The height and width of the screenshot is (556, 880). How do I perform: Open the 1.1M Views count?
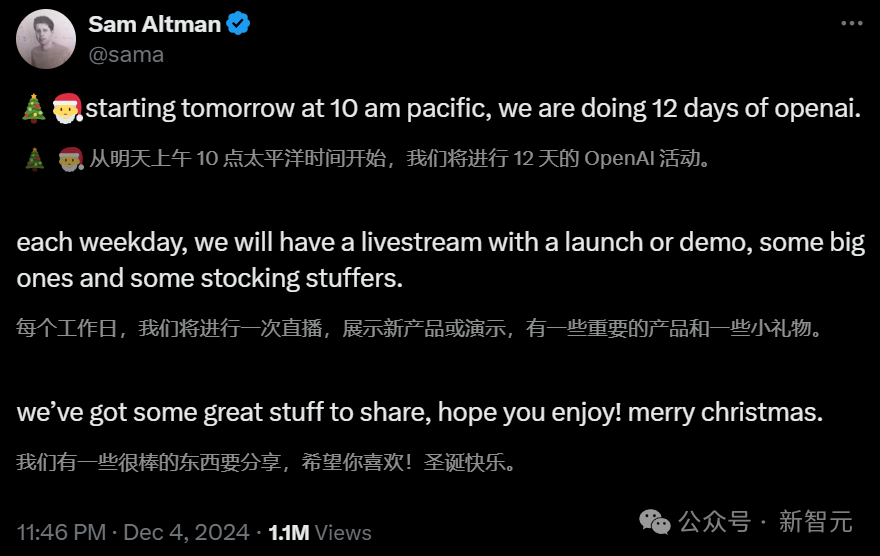pyautogui.click(x=319, y=532)
